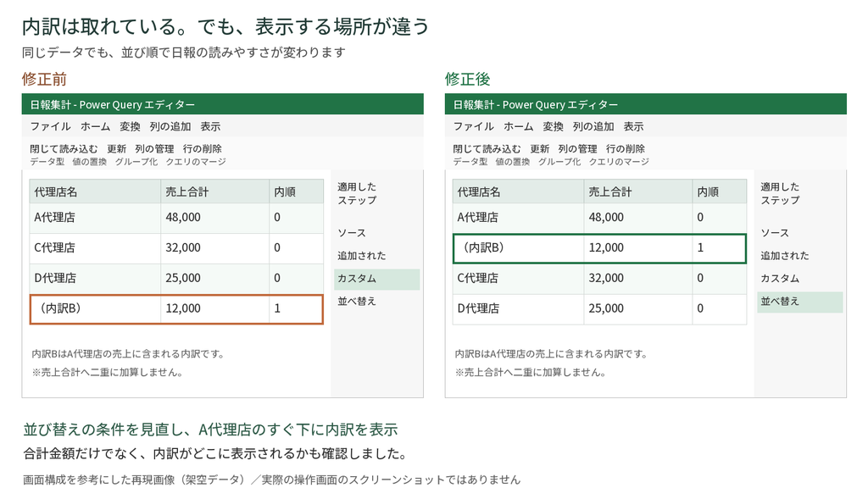Select highlighted 並べ替え step in 修正後 steps
This screenshot has width=868, height=499.
tap(800, 302)
